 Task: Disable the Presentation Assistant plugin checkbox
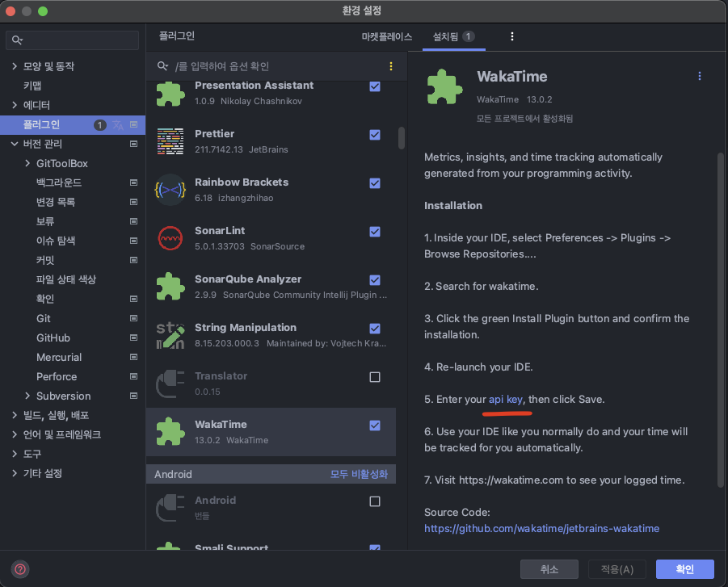(x=375, y=86)
